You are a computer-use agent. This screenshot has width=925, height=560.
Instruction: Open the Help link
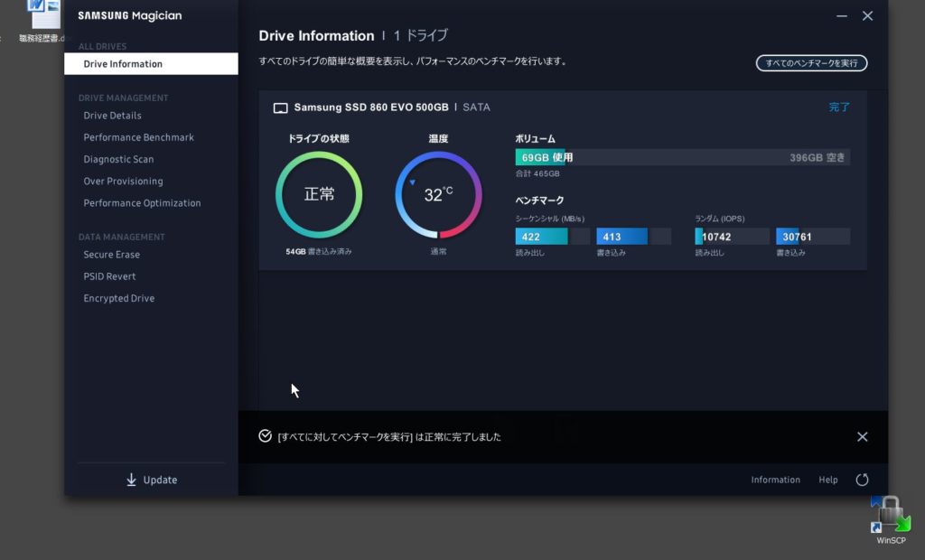[x=827, y=480]
